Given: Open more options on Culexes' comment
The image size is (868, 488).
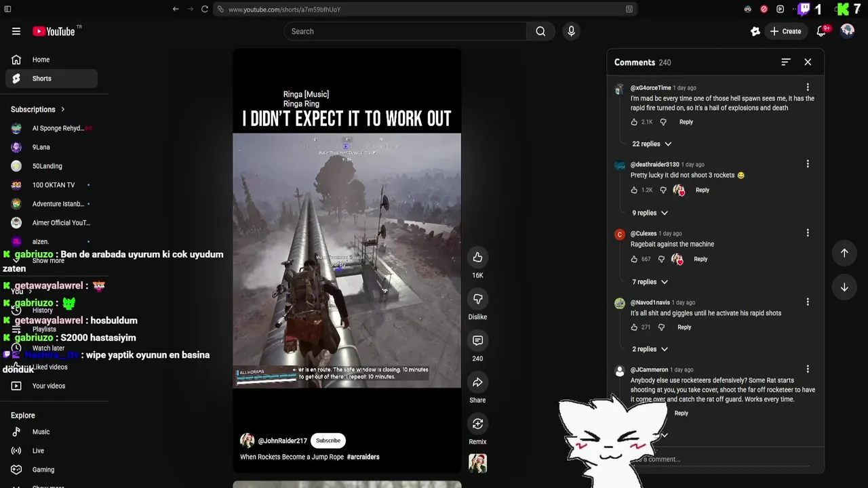Looking at the screenshot, I should (808, 233).
